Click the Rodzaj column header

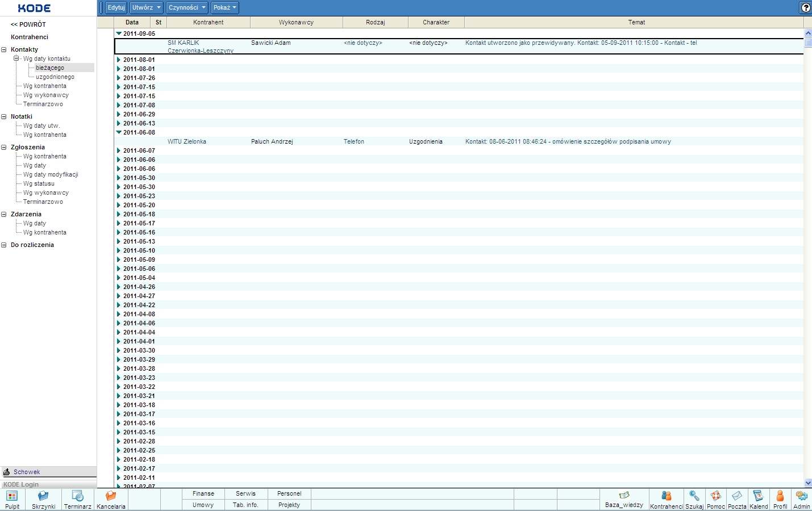376,22
